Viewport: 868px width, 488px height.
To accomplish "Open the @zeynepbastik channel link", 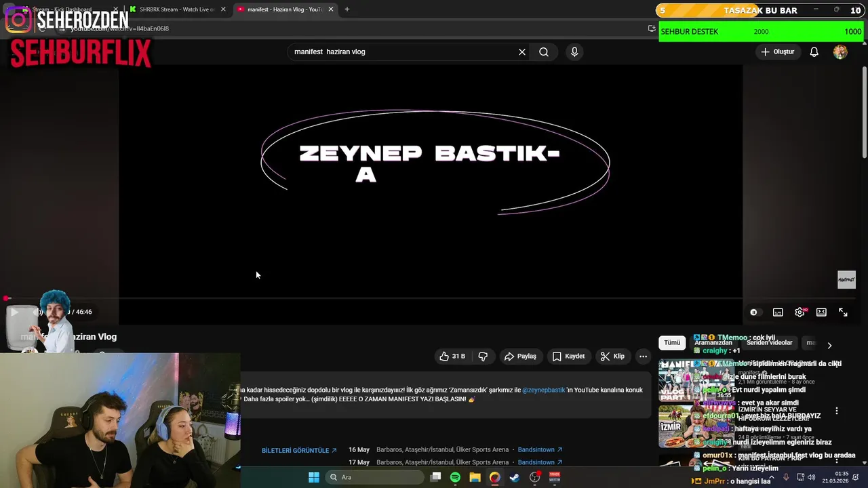I will click(x=543, y=390).
